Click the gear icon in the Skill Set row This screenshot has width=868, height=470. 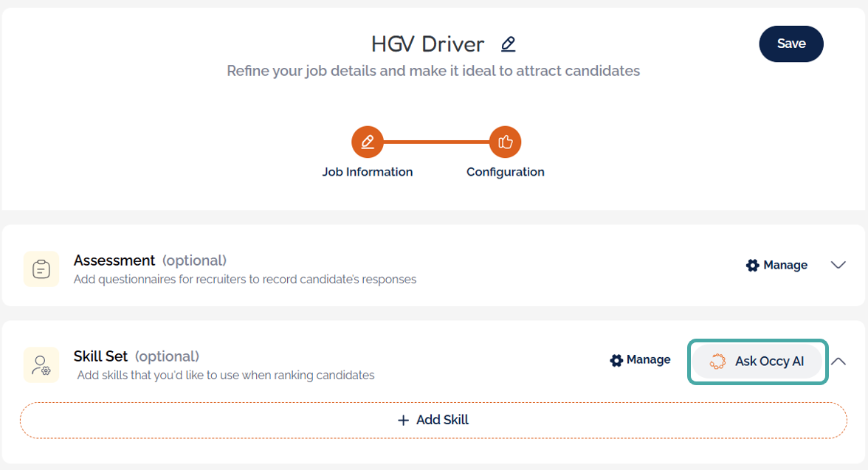[x=616, y=360]
